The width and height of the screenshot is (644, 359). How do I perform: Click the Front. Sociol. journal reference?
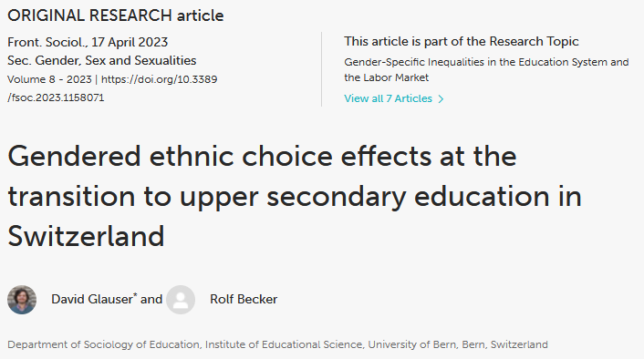coord(47,42)
